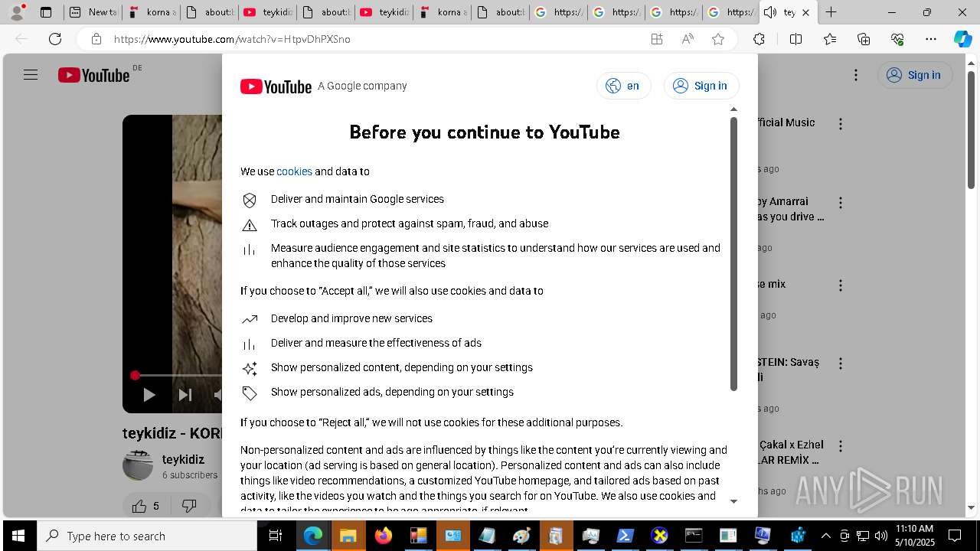The width and height of the screenshot is (980, 551).
Task: Add a new browser tab
Action: 831,12
